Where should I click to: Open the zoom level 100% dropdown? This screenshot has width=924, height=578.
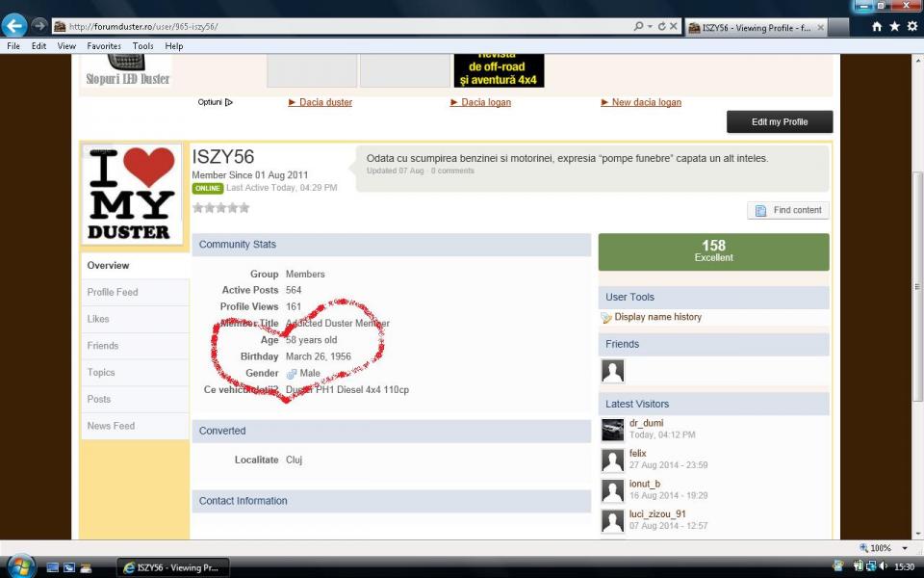[x=905, y=548]
